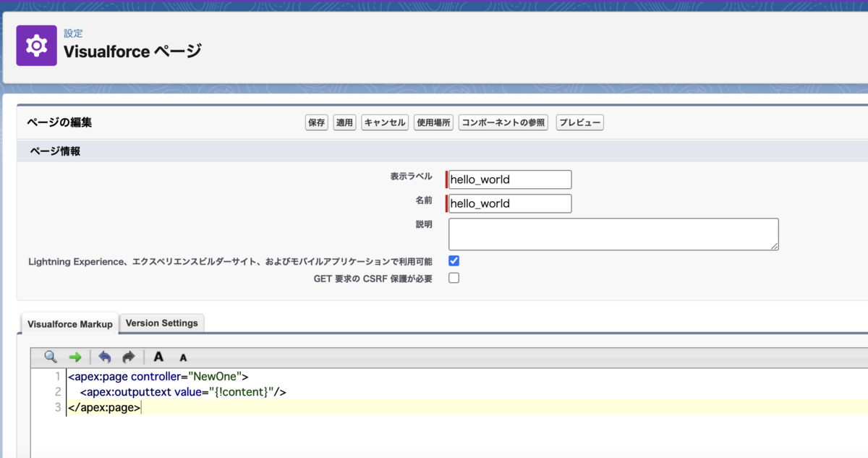
Task: Increase editor font size with the large A icon
Action: pyautogui.click(x=158, y=357)
